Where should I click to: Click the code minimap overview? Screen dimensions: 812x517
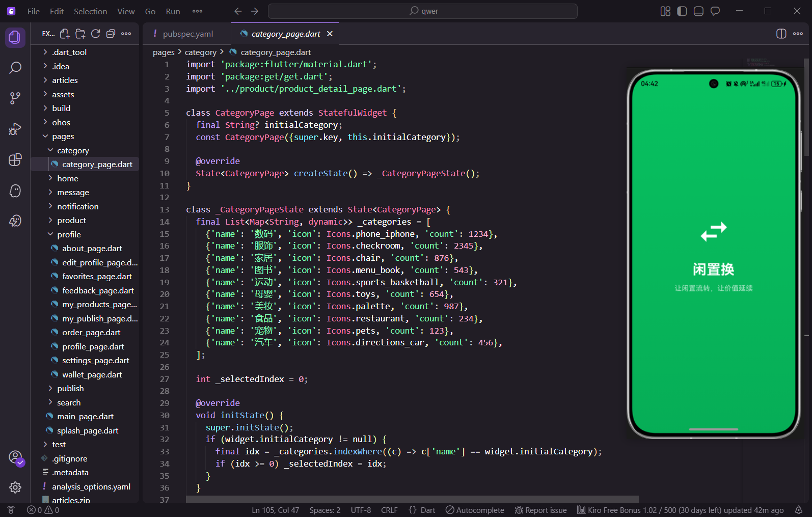point(761,62)
